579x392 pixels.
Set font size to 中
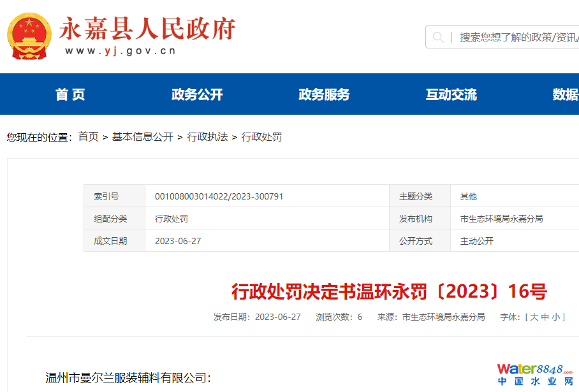545,317
